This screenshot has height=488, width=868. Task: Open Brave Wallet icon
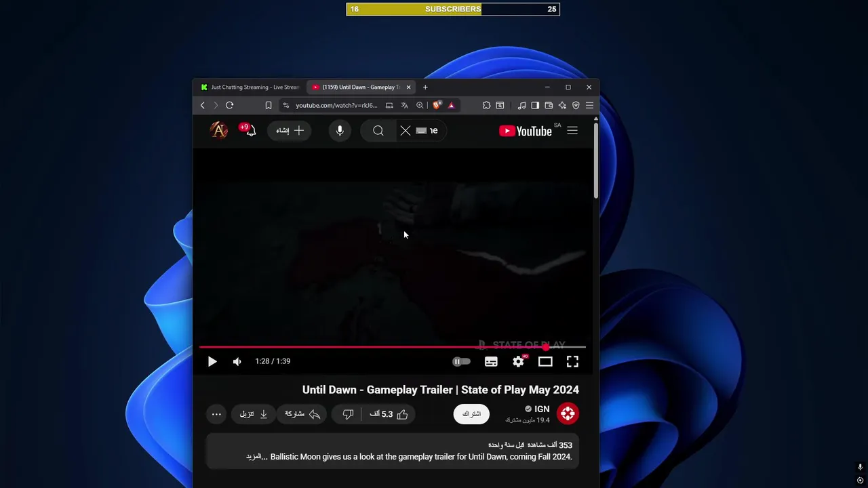549,105
